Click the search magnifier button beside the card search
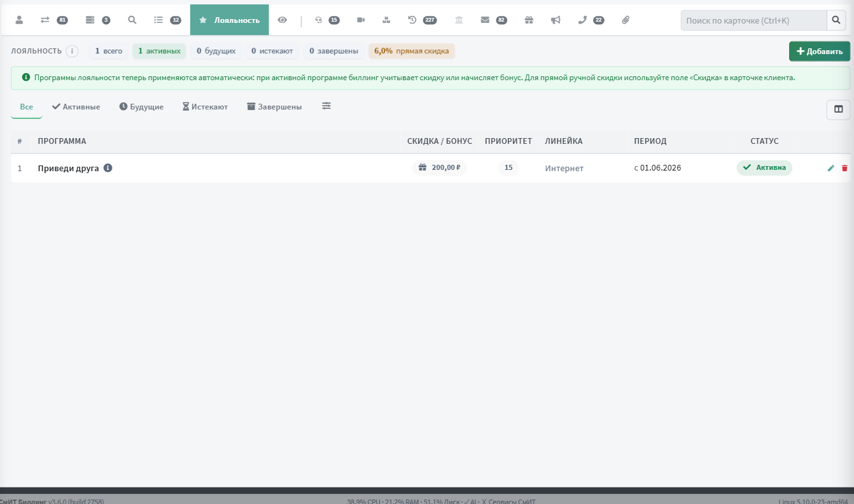Viewport: 854px width, 504px height. (x=836, y=20)
